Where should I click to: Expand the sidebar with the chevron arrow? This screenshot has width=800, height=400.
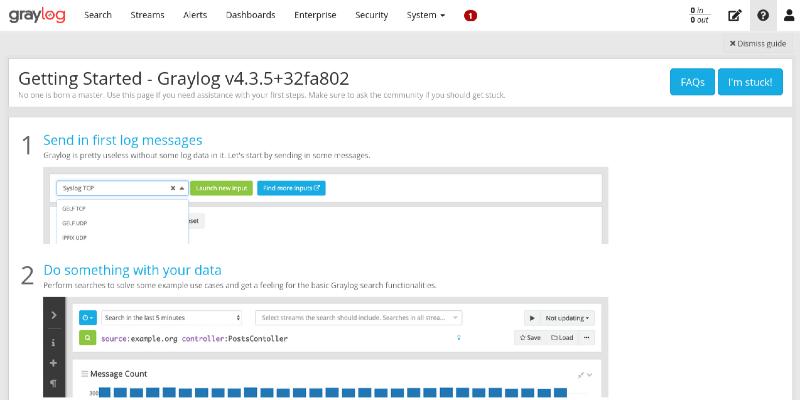pyautogui.click(x=53, y=316)
